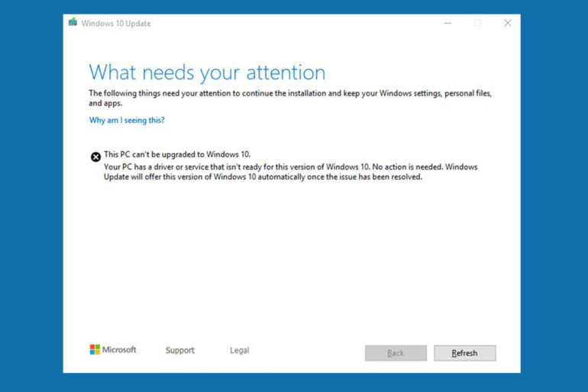Screen dimensions: 588x392
Task: Open the Legal link
Action: click(x=239, y=350)
